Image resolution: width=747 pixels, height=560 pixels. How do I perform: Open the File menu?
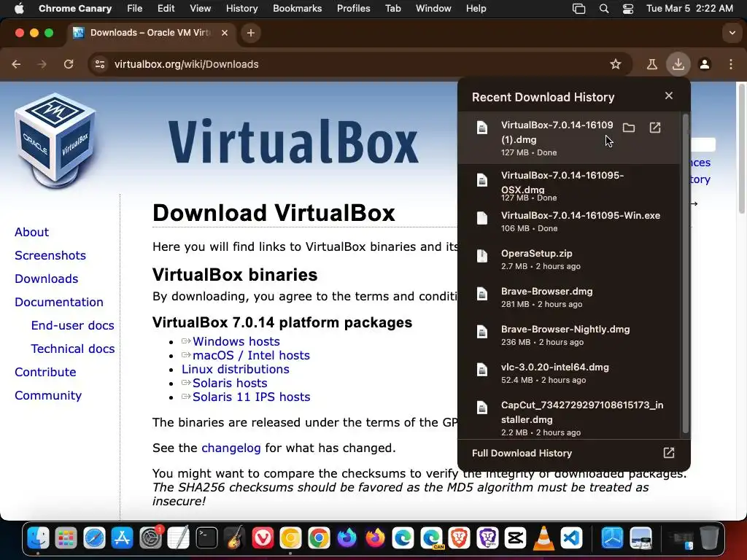tap(134, 8)
